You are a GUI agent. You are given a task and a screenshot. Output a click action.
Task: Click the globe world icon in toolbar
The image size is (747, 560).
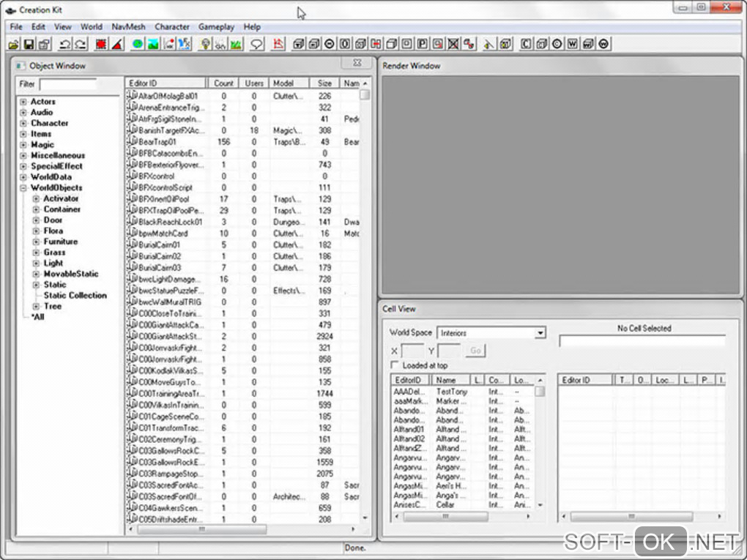click(138, 44)
